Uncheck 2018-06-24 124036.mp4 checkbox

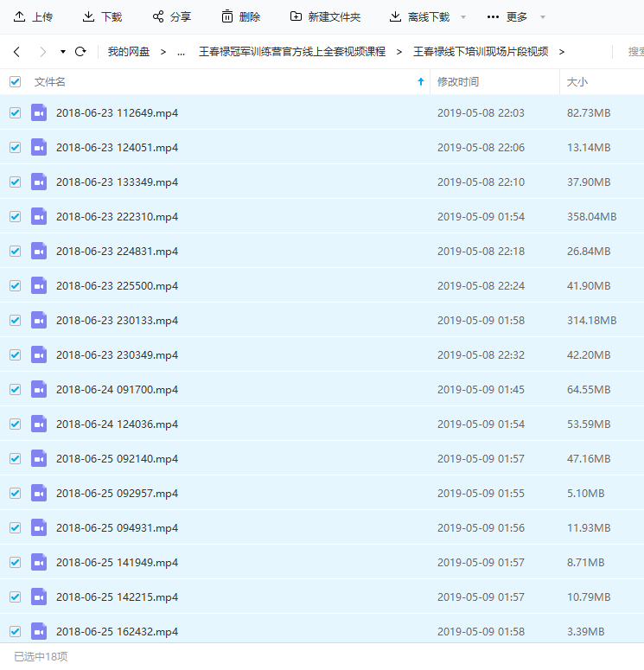click(x=15, y=424)
